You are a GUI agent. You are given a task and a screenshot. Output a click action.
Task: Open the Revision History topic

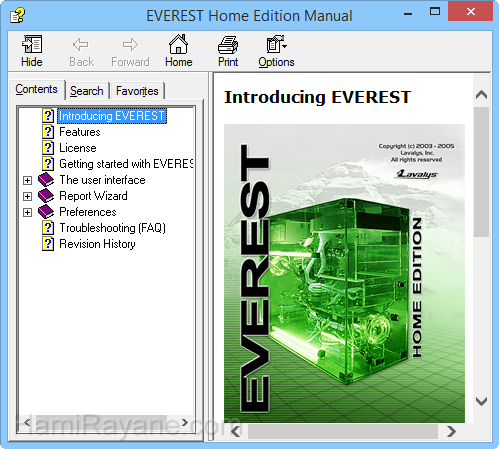(x=97, y=244)
